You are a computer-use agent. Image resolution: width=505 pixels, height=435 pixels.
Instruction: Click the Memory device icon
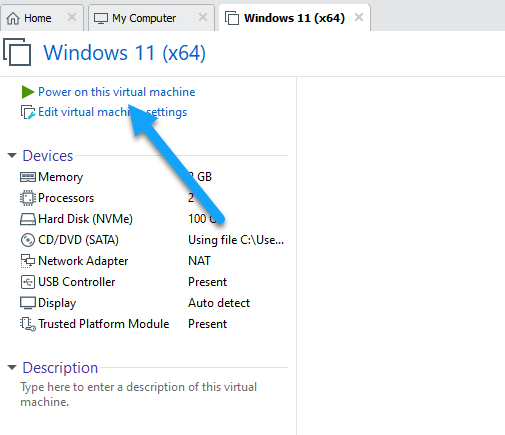[x=28, y=177]
